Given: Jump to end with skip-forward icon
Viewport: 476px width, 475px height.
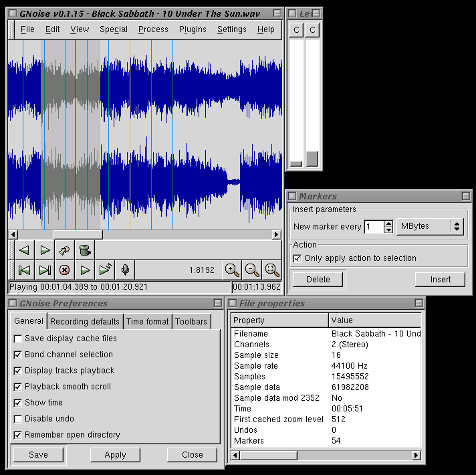Looking at the screenshot, I should [45, 270].
